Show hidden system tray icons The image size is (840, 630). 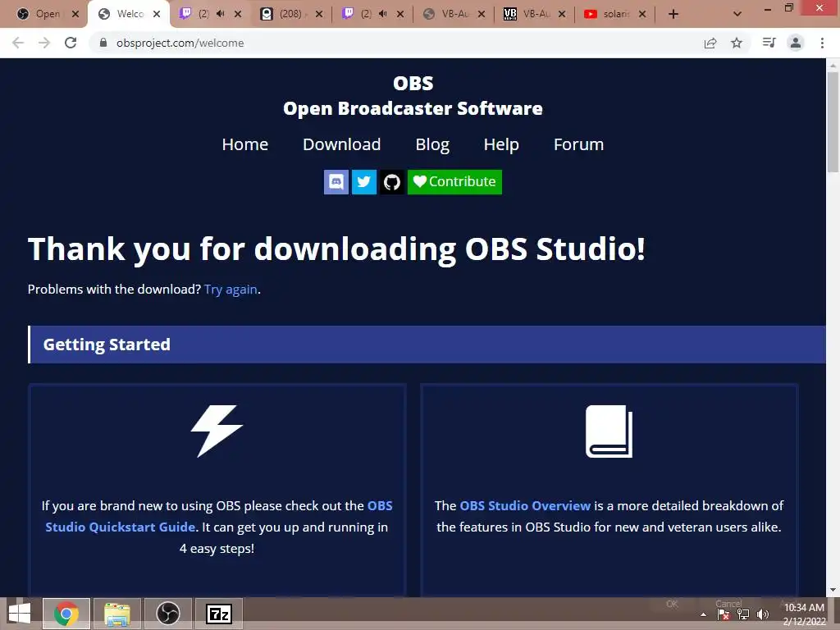[x=703, y=614]
